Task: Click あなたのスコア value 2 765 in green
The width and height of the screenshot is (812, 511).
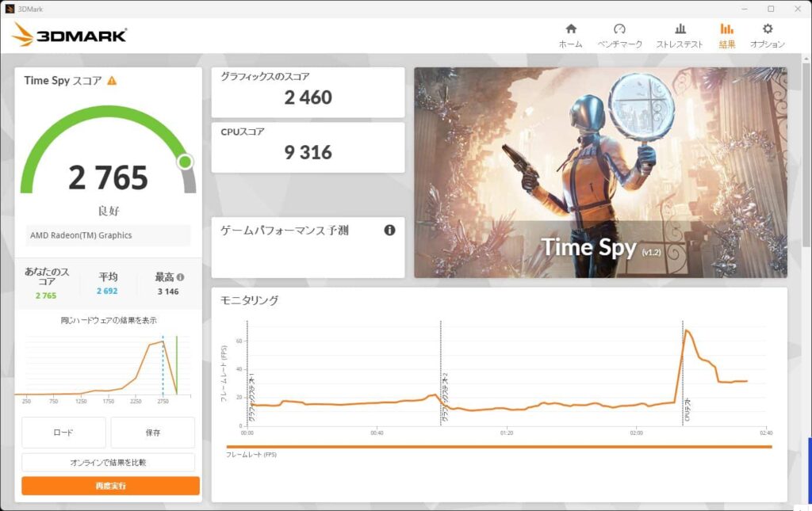Action: click(46, 296)
